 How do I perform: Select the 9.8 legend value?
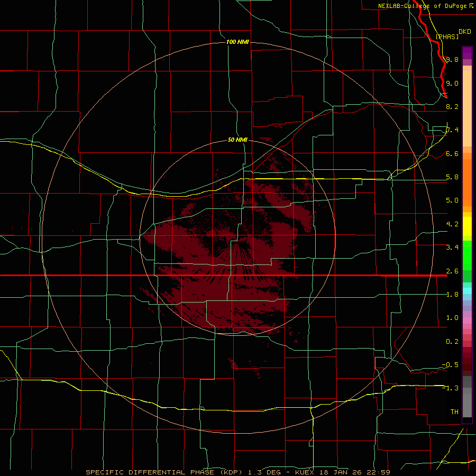tap(452, 59)
